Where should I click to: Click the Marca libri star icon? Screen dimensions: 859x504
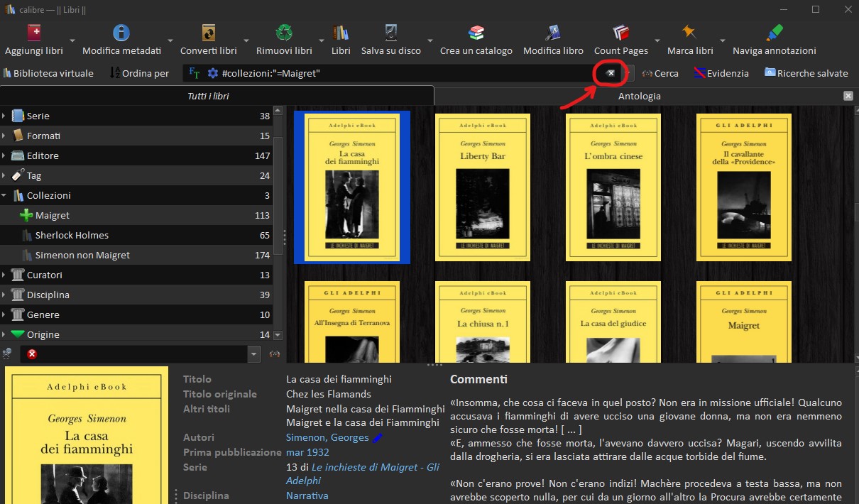689,33
